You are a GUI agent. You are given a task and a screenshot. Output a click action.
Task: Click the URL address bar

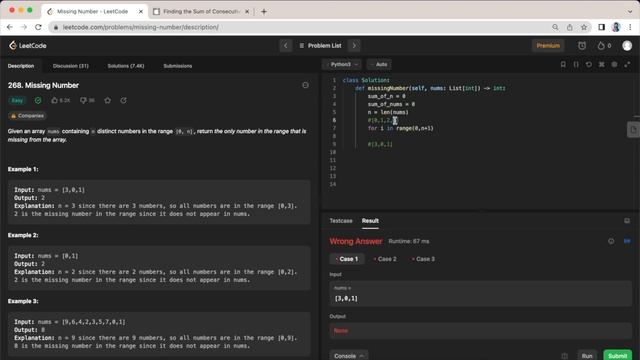(x=302, y=27)
